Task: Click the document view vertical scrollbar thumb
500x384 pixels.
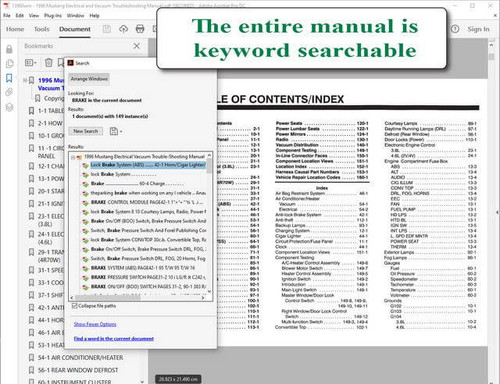Action: [491, 57]
